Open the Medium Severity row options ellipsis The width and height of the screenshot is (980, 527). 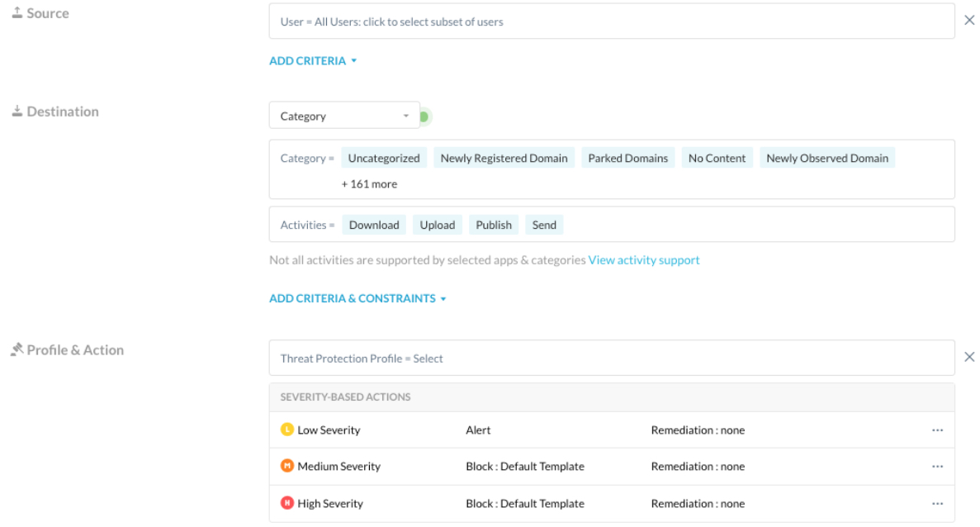[x=937, y=467]
